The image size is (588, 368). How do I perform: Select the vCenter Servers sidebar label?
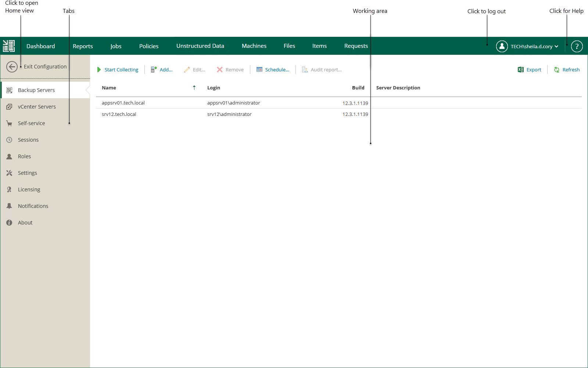pyautogui.click(x=37, y=107)
